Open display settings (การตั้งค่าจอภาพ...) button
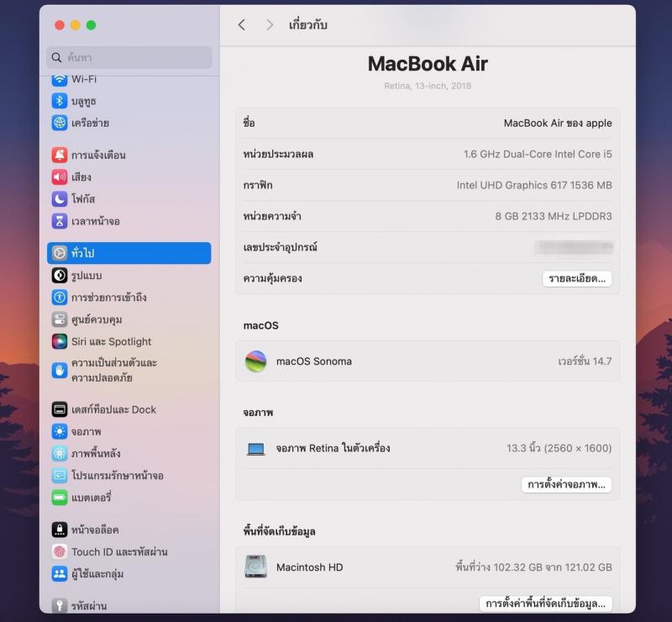672x622 pixels. point(566,485)
